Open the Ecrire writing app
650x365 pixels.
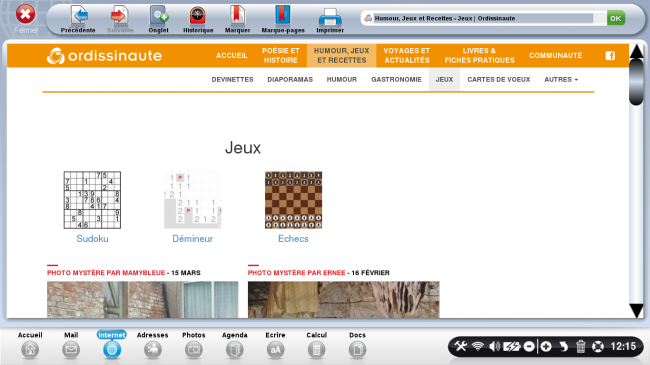[275, 345]
